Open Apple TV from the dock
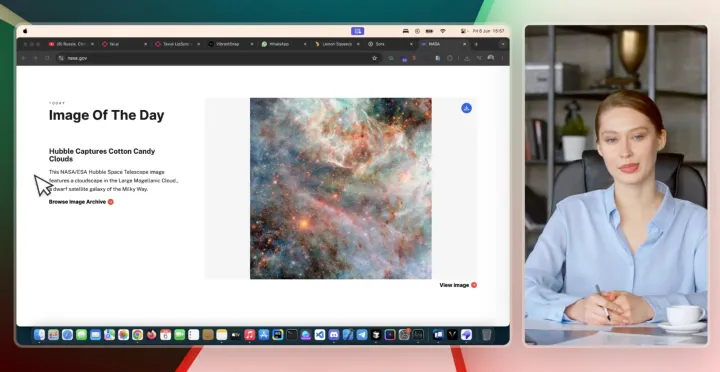Screen dimensions: 720x372 click(236, 335)
